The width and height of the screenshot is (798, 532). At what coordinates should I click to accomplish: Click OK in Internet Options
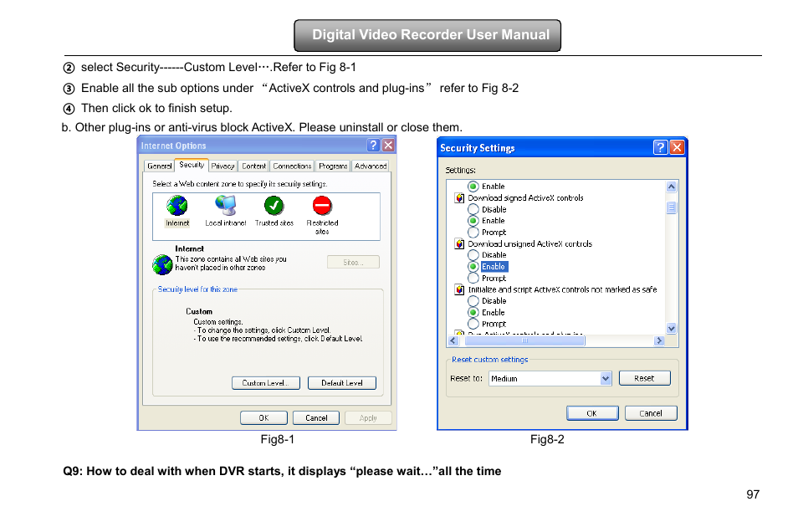pos(263,418)
